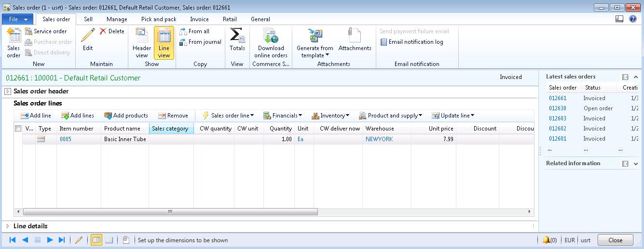644x249 pixels.
Task: Open Product and supply dropdown
Action: [x=391, y=116]
